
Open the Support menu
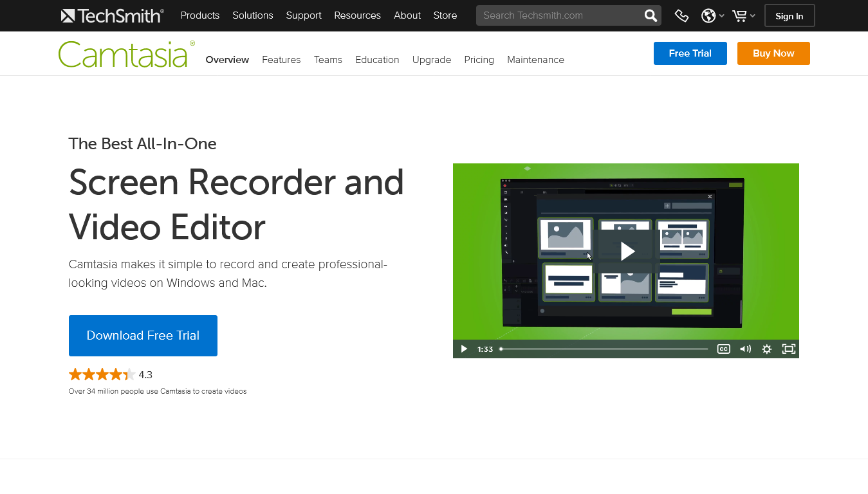click(x=304, y=15)
